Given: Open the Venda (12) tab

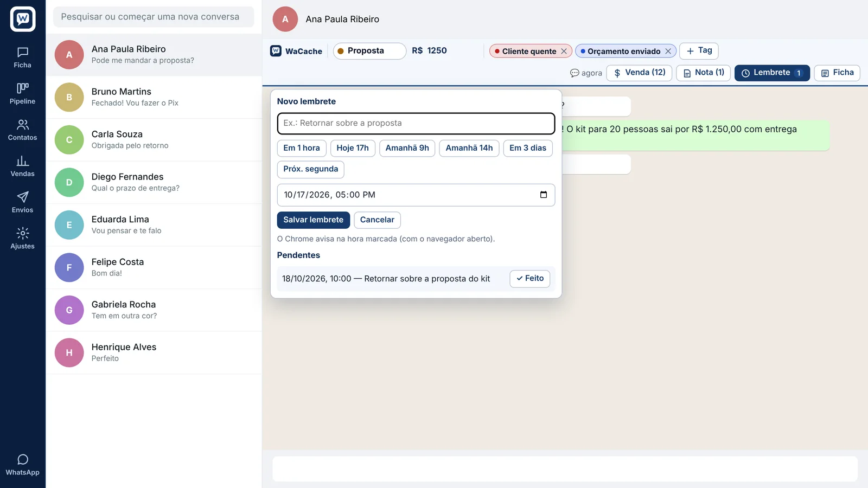Looking at the screenshot, I should click(640, 73).
